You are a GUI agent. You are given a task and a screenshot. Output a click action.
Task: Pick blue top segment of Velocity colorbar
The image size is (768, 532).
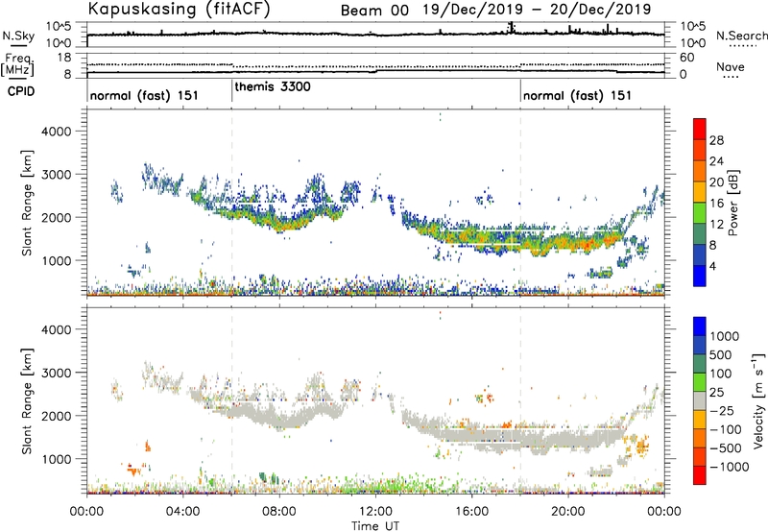(700, 326)
